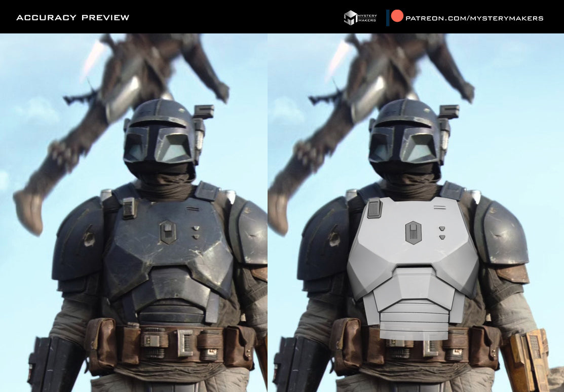Open the patreon.com/mysterymakers link

pos(474,18)
